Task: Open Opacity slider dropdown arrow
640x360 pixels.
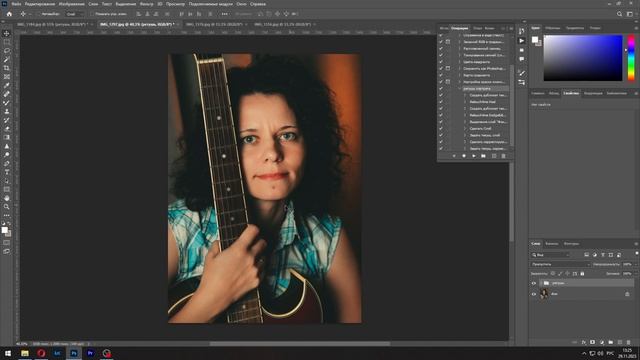Action: pos(635,264)
